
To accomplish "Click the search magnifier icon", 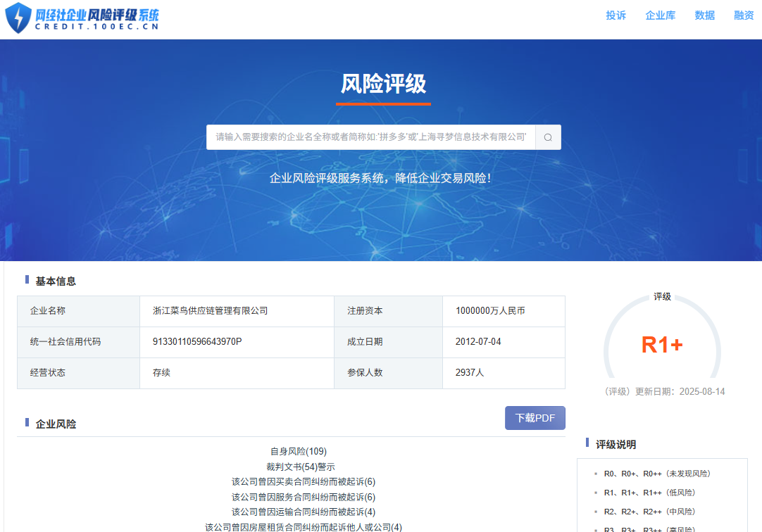I will [x=548, y=137].
